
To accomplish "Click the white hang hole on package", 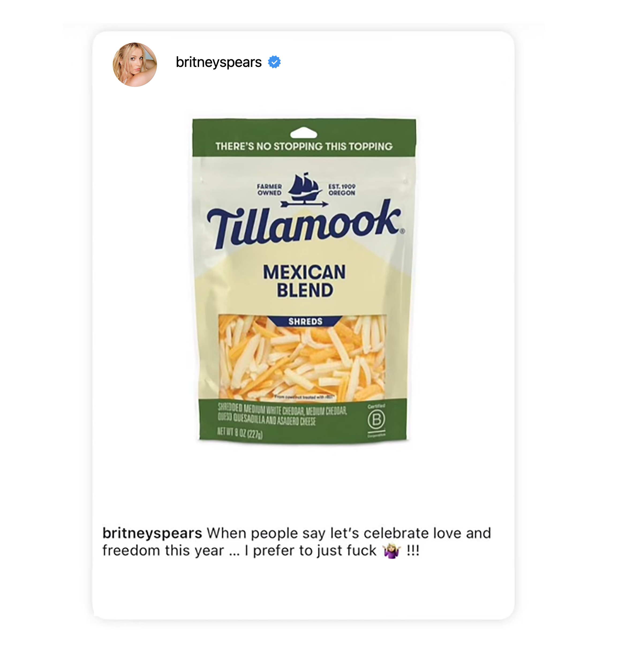I will tap(303, 133).
